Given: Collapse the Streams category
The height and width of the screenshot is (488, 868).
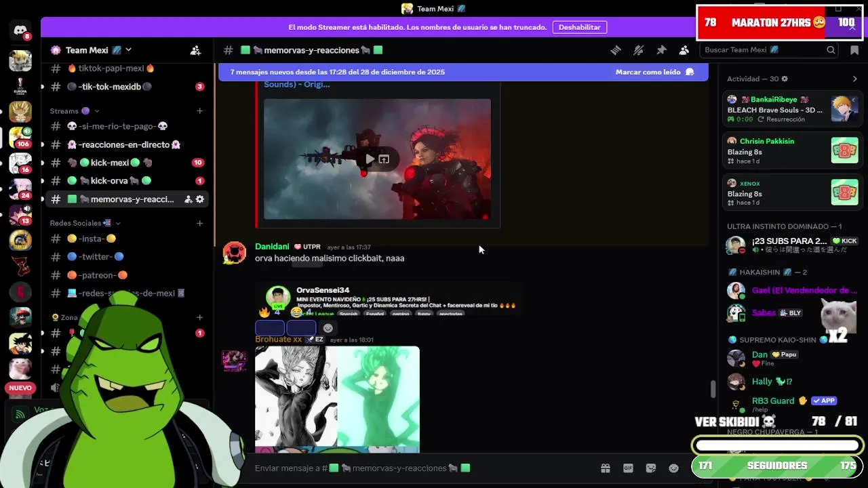Looking at the screenshot, I should point(75,111).
